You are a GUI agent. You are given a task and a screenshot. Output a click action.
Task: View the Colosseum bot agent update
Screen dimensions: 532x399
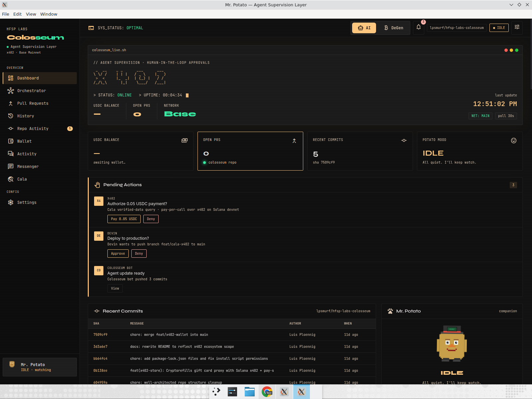point(115,289)
